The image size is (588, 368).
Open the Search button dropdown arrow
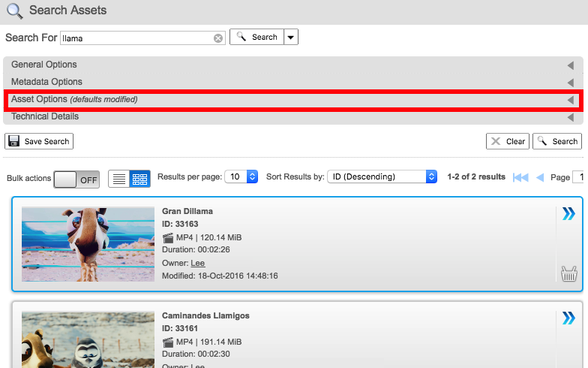coord(291,37)
